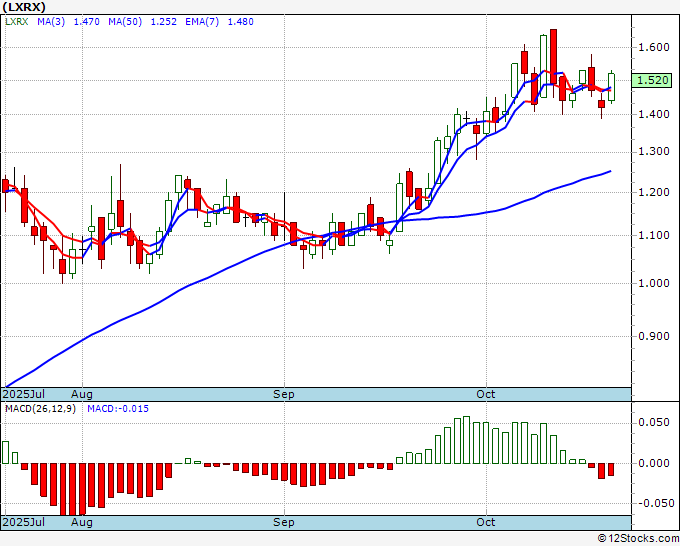Image resolution: width=680 pixels, height=546 pixels.
Task: Click Sep on the MACD panel axis
Action: [284, 522]
